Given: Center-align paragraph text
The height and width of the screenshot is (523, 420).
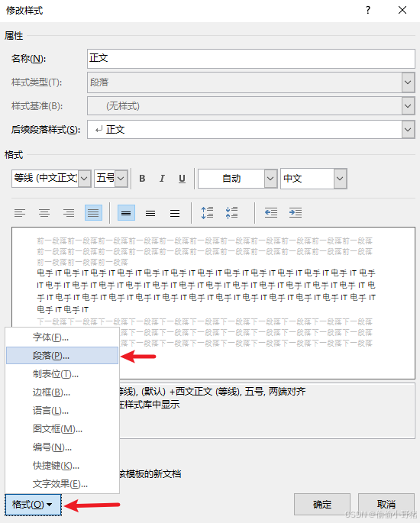Looking at the screenshot, I should [44, 213].
